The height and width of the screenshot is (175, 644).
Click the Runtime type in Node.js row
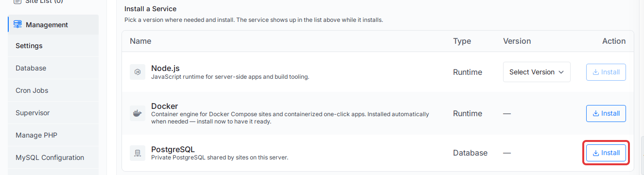tap(468, 72)
